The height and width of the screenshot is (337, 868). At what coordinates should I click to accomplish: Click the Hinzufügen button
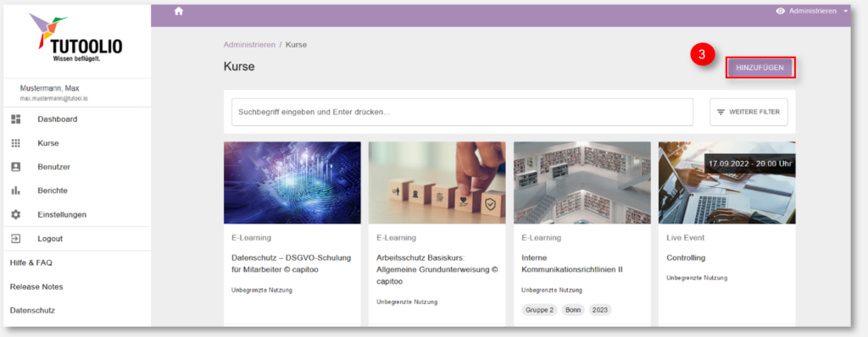[x=760, y=68]
